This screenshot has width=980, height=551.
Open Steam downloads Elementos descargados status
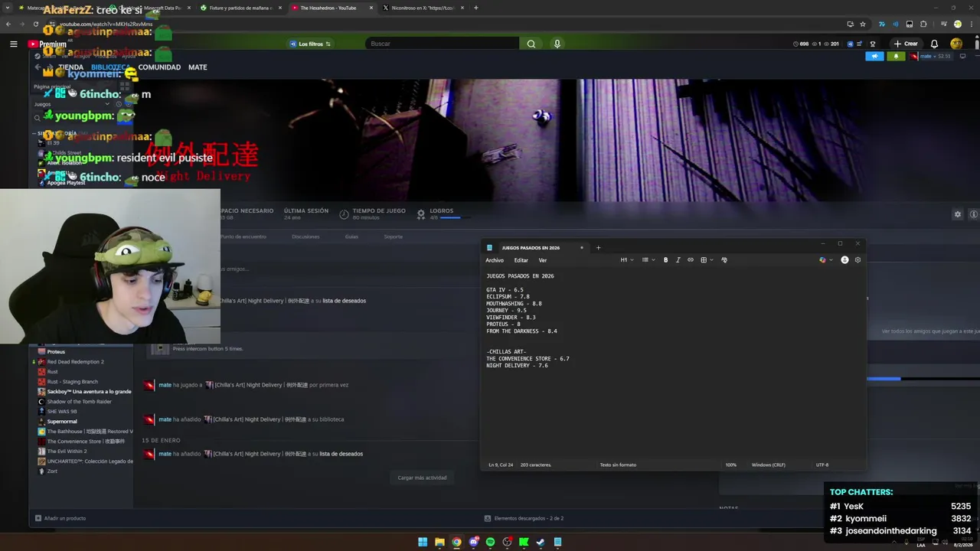(524, 518)
